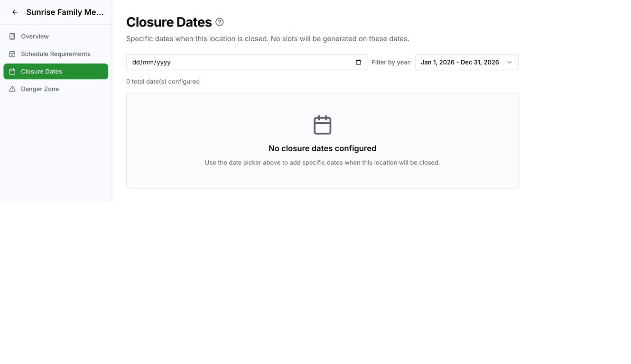Open the date picker calendar icon
The width and height of the screenshot is (631, 364).
tap(358, 62)
